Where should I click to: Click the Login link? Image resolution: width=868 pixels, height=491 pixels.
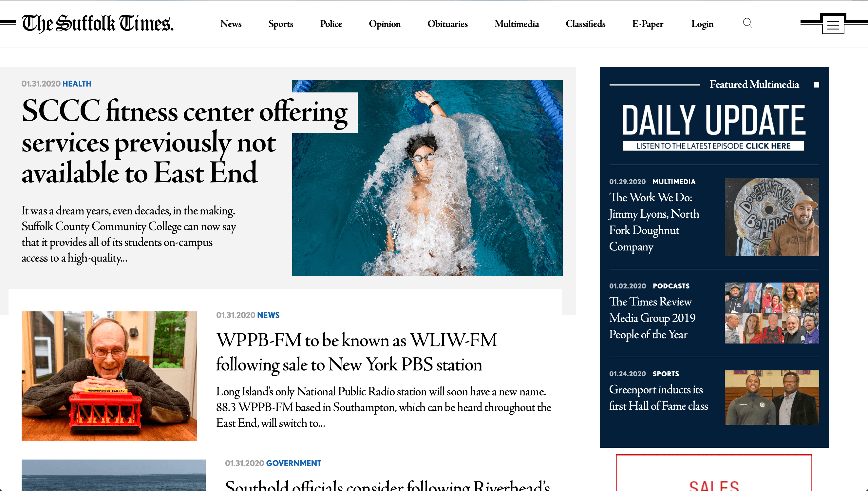702,24
